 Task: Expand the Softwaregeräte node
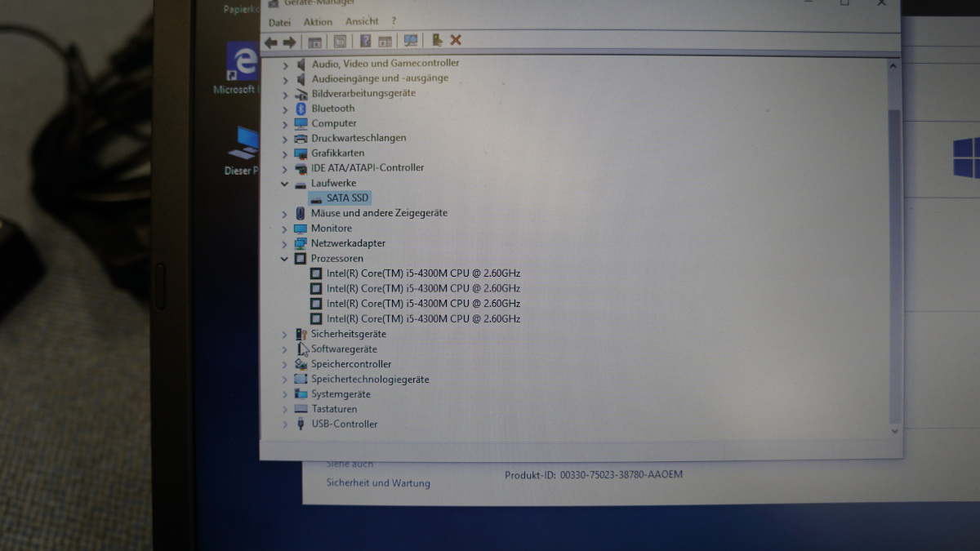coord(285,349)
